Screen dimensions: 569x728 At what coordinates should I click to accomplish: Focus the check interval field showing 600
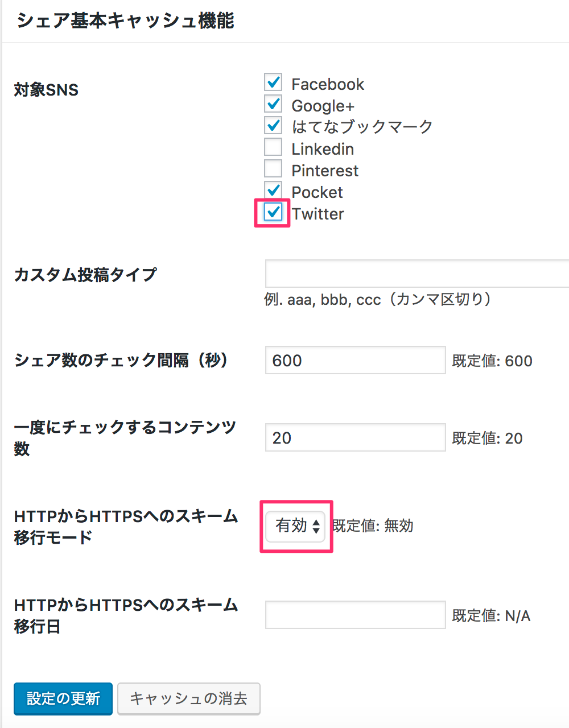click(356, 360)
